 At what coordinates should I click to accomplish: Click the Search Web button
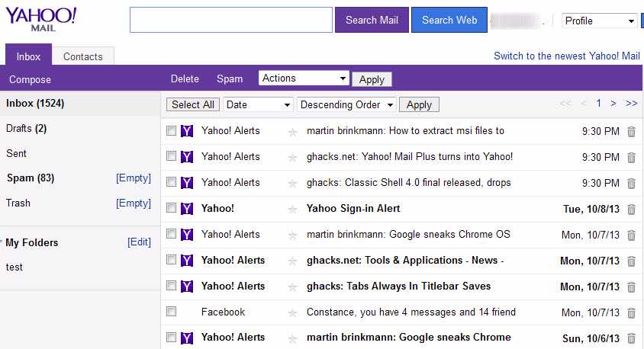point(449,20)
